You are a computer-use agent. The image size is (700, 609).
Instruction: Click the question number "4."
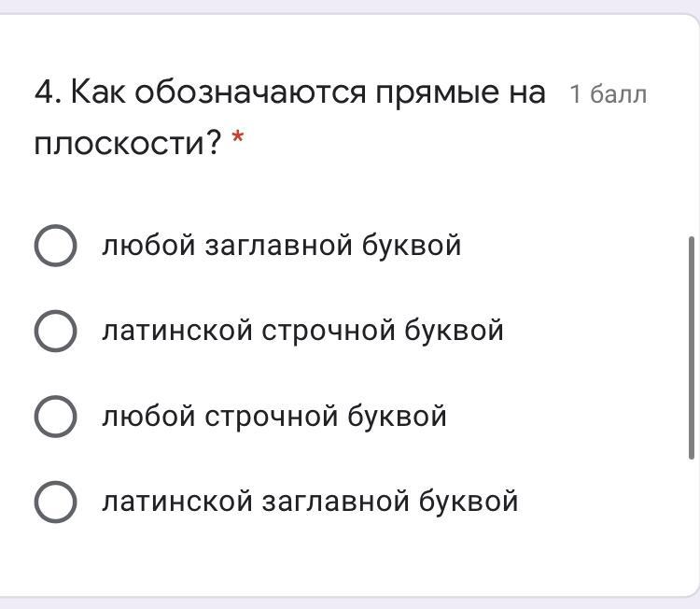48,93
